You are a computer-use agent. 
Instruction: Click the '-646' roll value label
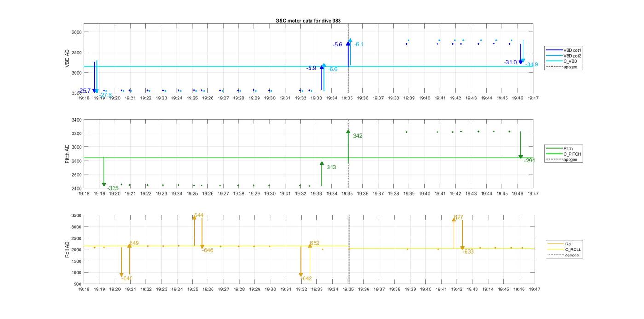coord(207,250)
